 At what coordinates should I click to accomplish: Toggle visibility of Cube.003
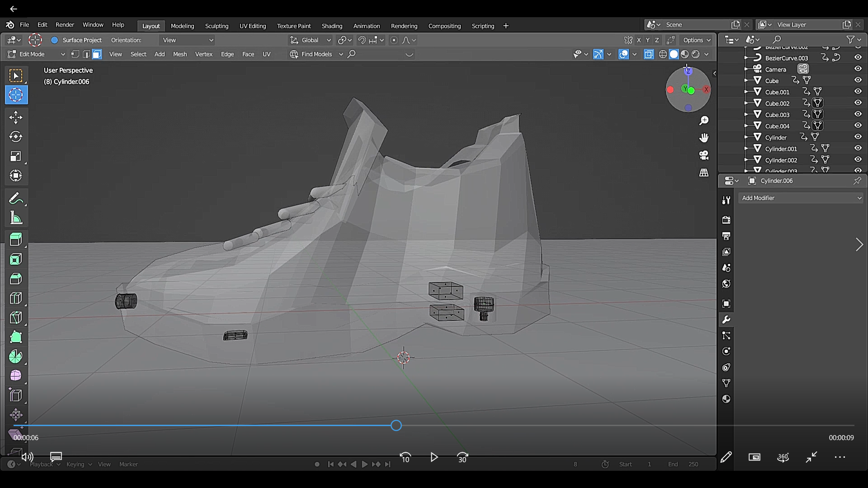858,115
